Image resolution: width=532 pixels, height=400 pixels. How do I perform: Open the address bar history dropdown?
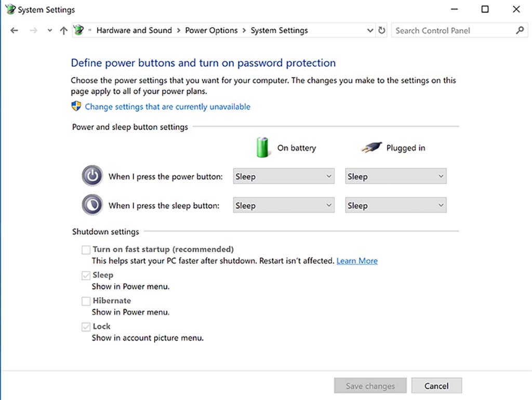click(370, 31)
